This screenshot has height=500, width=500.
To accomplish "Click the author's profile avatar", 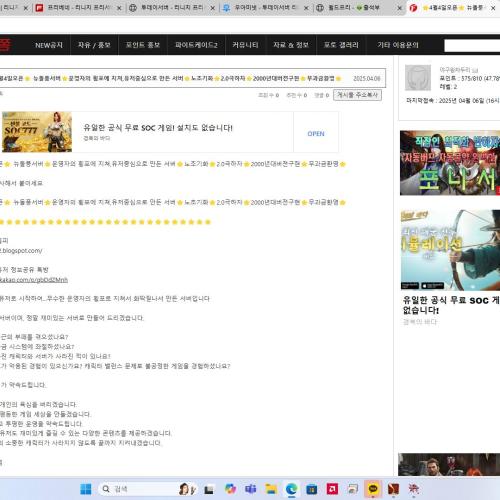I will pos(418,78).
